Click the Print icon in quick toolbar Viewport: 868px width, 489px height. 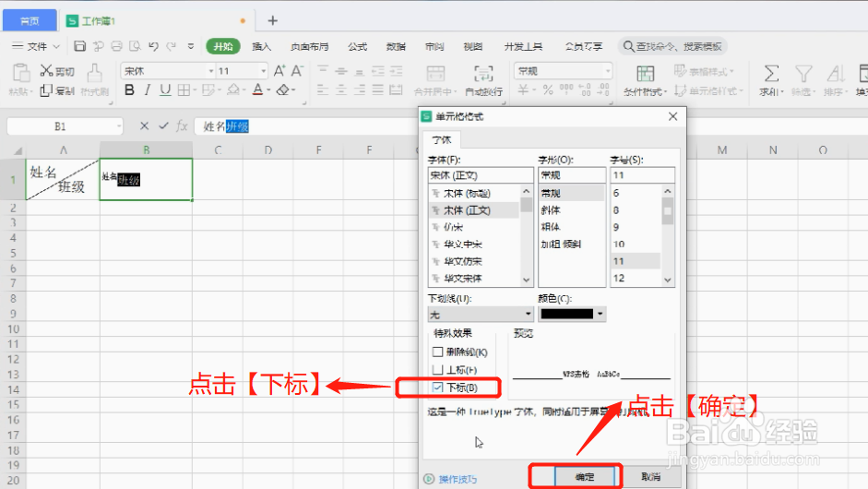117,46
